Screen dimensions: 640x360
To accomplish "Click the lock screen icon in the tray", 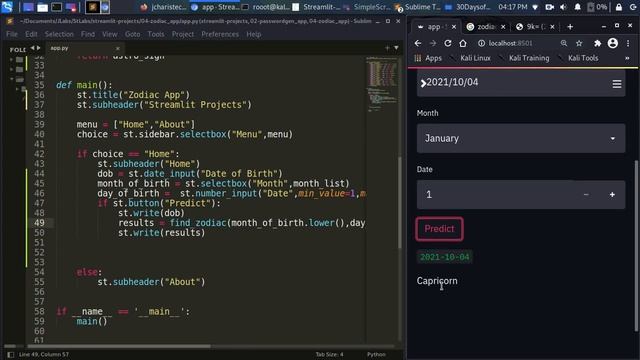I will 619,7.
